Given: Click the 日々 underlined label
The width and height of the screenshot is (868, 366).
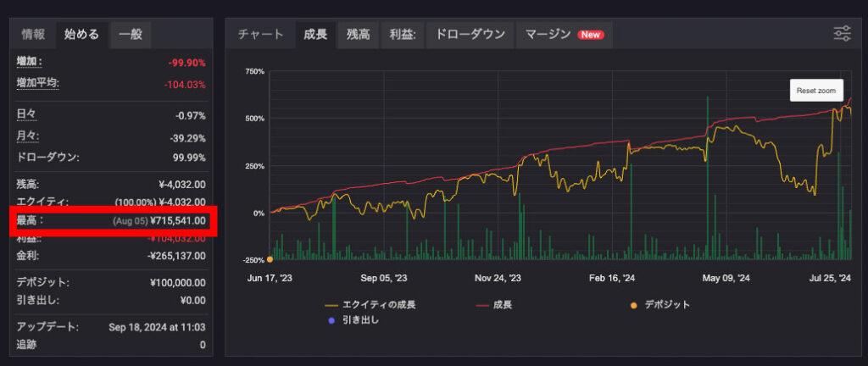Looking at the screenshot, I should 26,115.
